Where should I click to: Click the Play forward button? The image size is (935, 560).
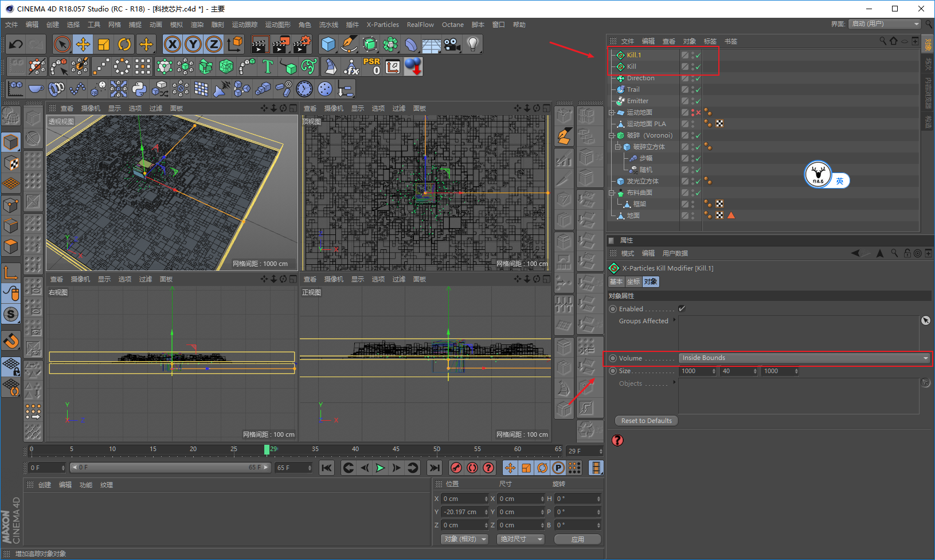pyautogui.click(x=380, y=468)
